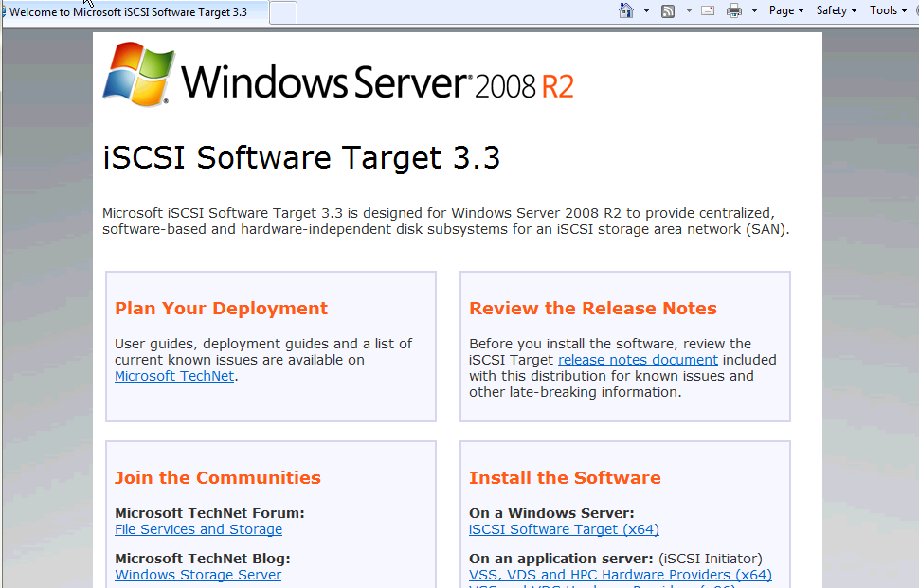
Task: Open a new blank tab
Action: [283, 13]
